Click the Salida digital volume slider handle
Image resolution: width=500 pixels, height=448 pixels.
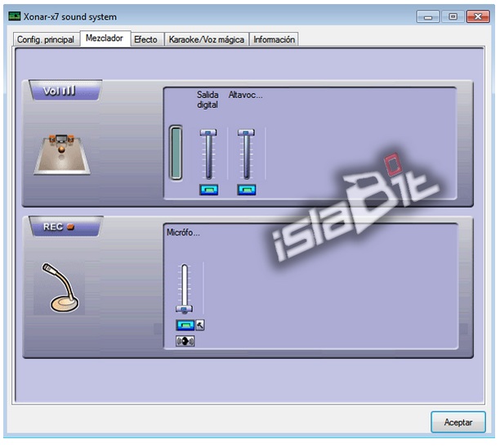coord(208,132)
